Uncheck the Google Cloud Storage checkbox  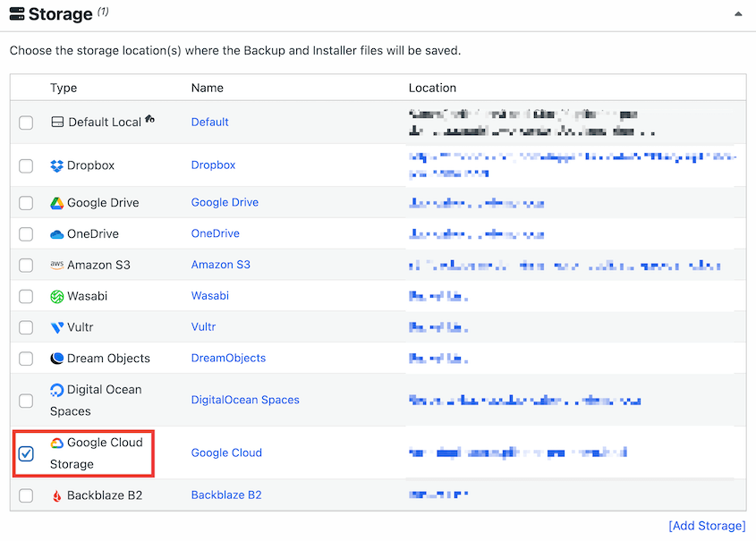[x=26, y=453]
